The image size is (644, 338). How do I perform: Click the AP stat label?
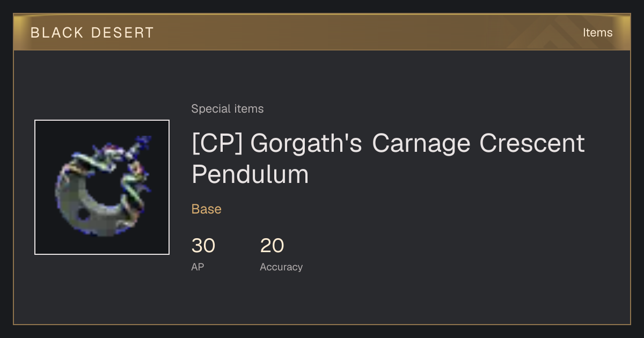(197, 267)
